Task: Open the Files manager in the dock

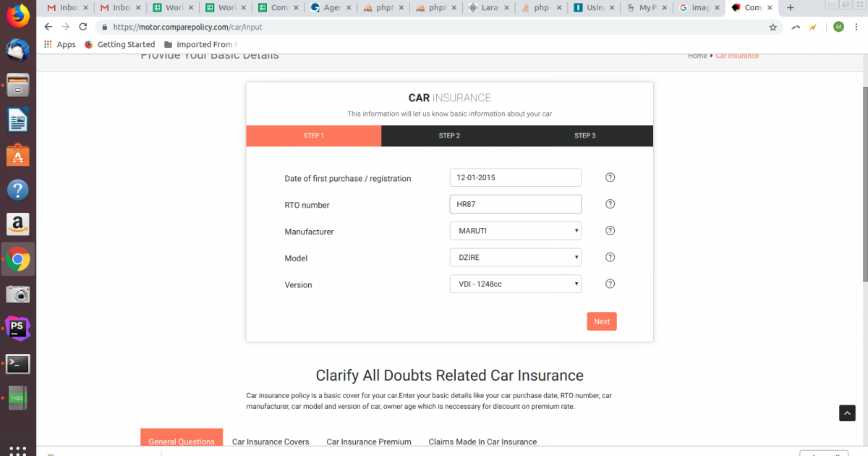Action: [x=17, y=85]
